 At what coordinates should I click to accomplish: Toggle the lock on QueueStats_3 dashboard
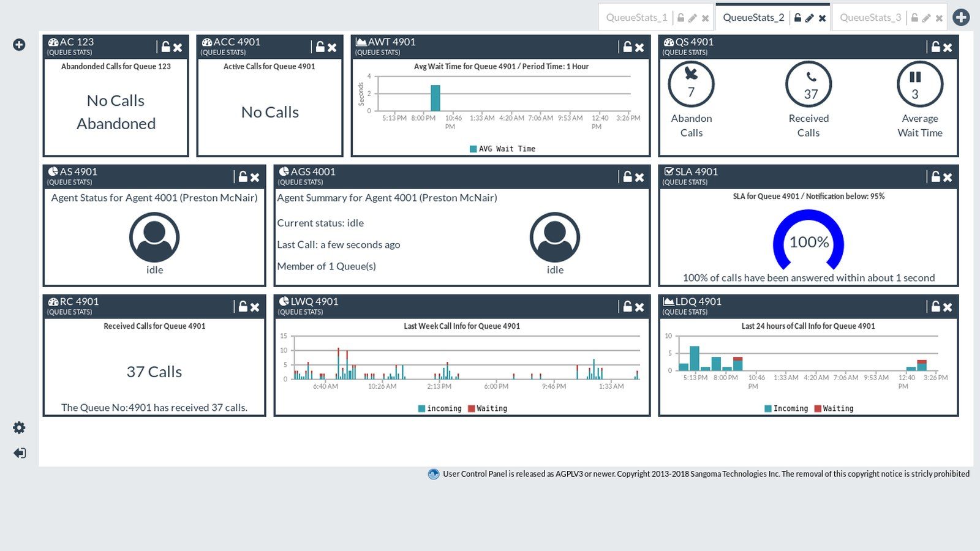click(x=914, y=18)
